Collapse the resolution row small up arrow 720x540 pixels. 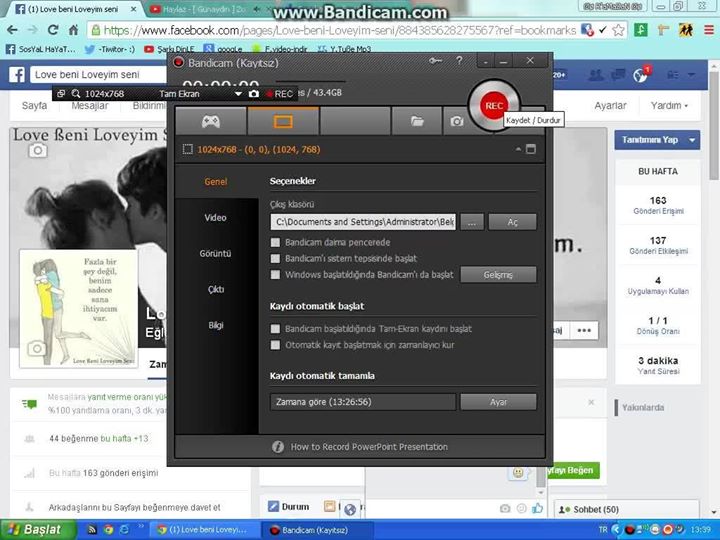pyautogui.click(x=518, y=149)
